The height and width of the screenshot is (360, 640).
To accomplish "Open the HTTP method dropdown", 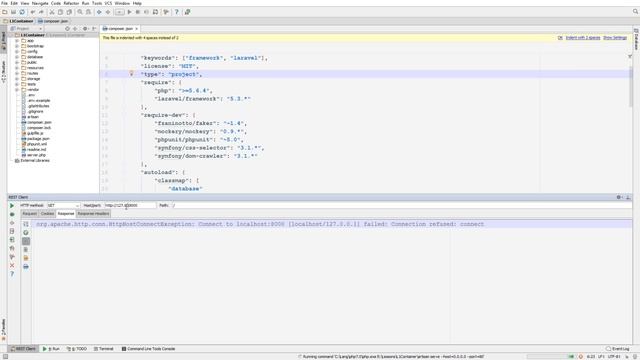I will coord(63,205).
